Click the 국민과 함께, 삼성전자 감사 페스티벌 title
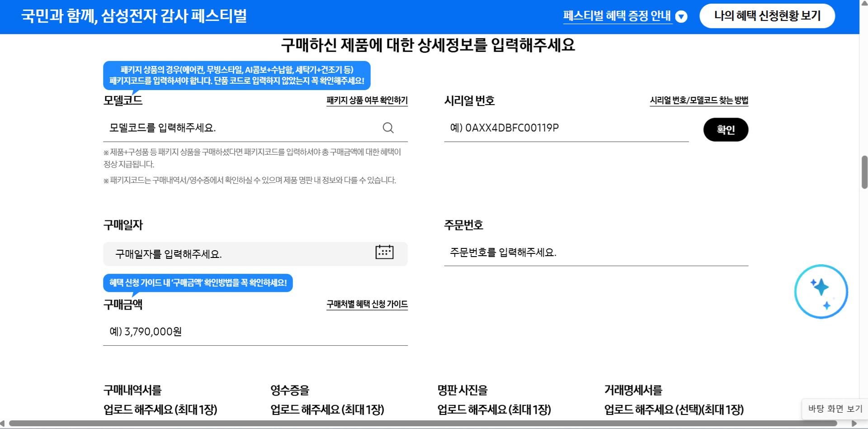Screen dimensions: 868x429 [134, 16]
